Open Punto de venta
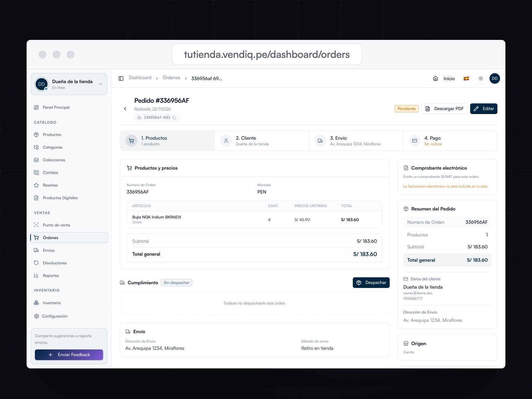 [69, 225]
